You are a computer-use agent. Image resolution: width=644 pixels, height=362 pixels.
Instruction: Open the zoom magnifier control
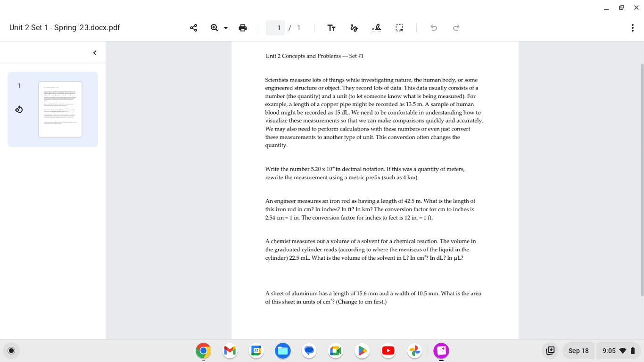click(x=214, y=27)
